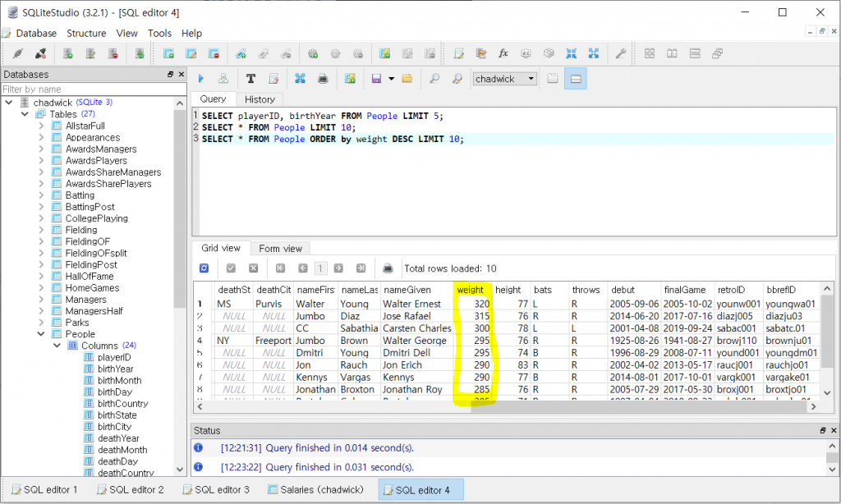Click the Load SQL from file folder icon
The height and width of the screenshot is (504, 841).
[407, 79]
